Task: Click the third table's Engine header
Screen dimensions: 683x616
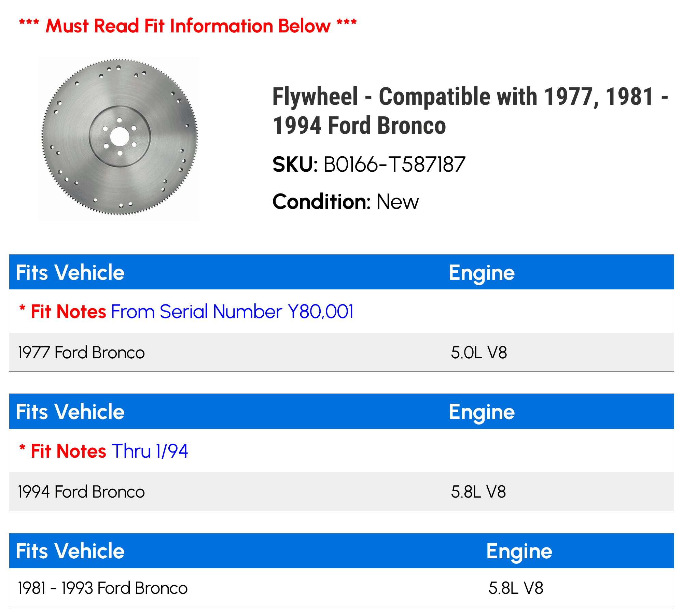Action: (x=519, y=551)
